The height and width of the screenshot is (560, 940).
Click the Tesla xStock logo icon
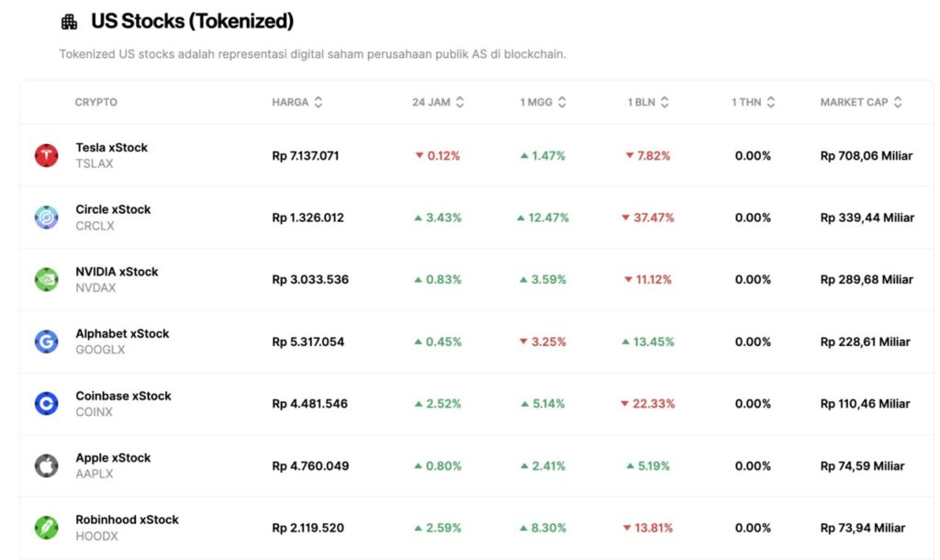(46, 155)
